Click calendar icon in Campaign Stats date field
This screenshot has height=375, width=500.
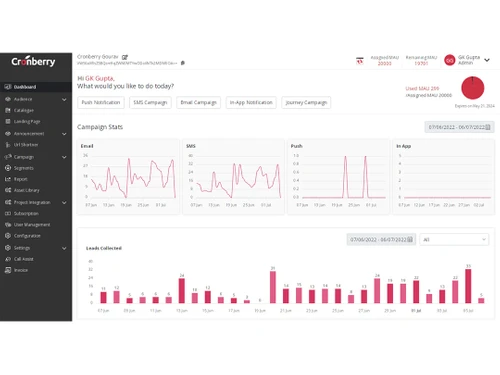488,127
